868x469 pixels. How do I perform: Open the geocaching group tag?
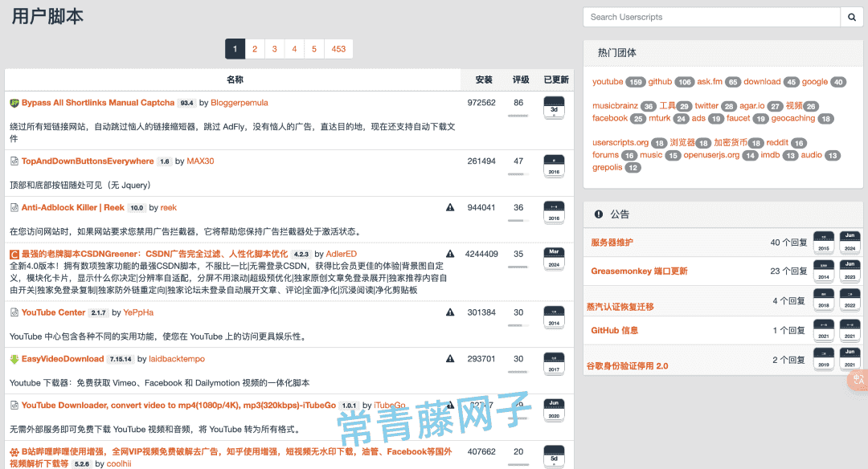point(792,118)
